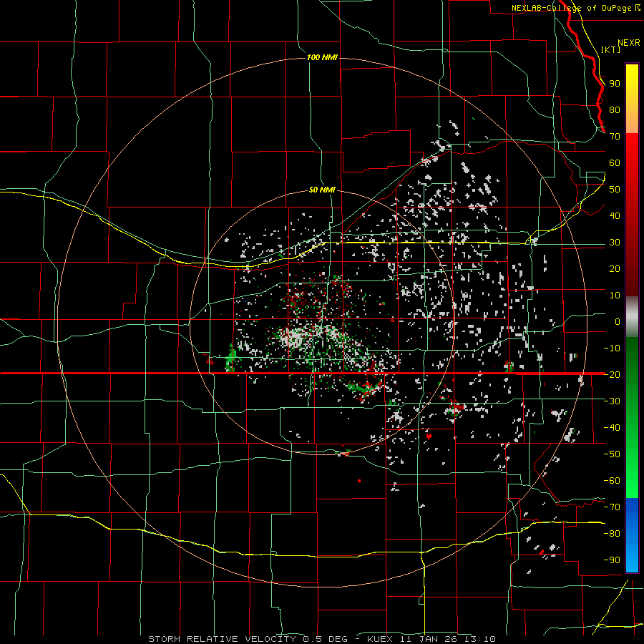The width and height of the screenshot is (644, 644).
Task: Click the -10 value on velocity scale
Action: pos(612,348)
